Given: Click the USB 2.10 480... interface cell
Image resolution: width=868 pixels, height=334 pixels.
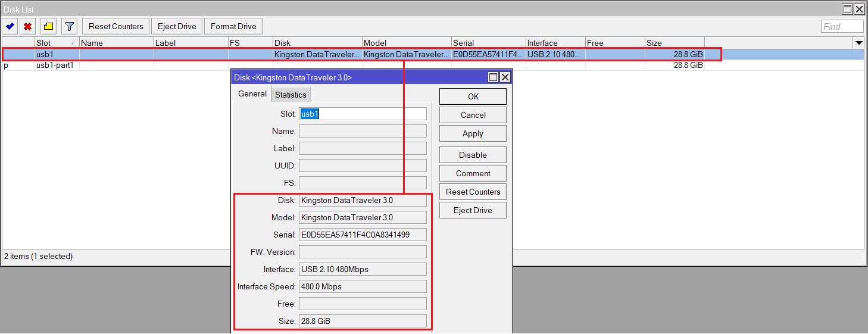Looking at the screenshot, I should pyautogui.click(x=555, y=54).
